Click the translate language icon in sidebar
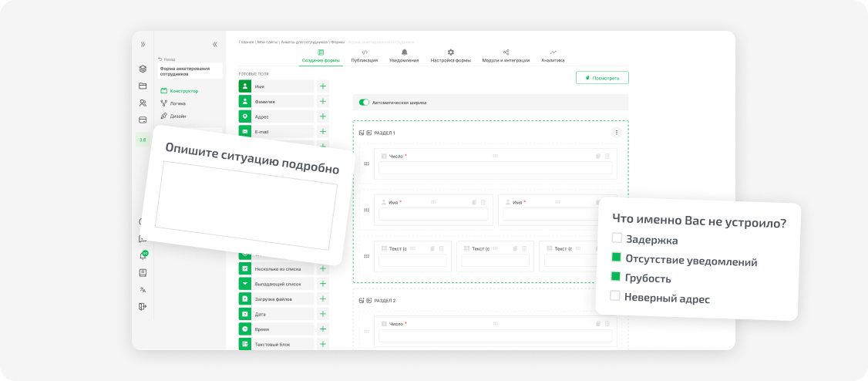 coord(143,290)
